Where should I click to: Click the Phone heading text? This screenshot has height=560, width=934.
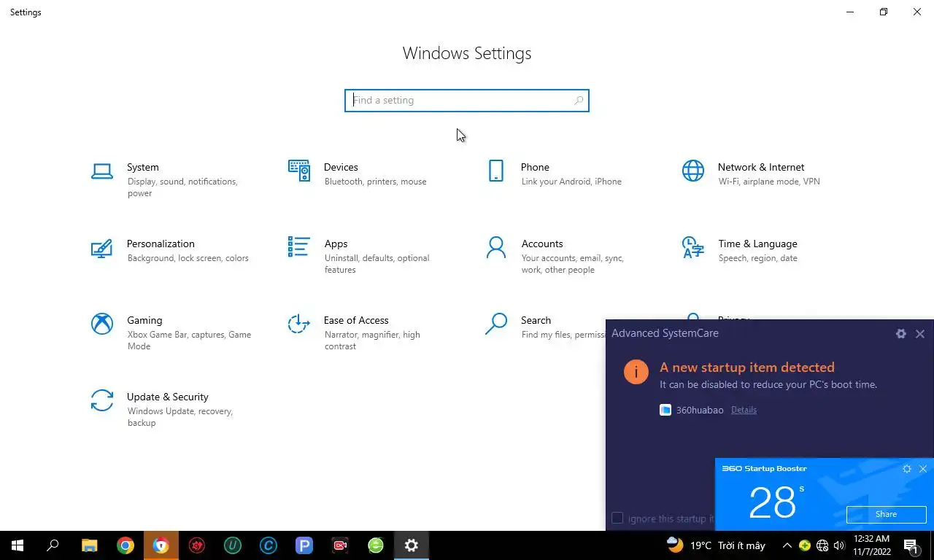(535, 167)
